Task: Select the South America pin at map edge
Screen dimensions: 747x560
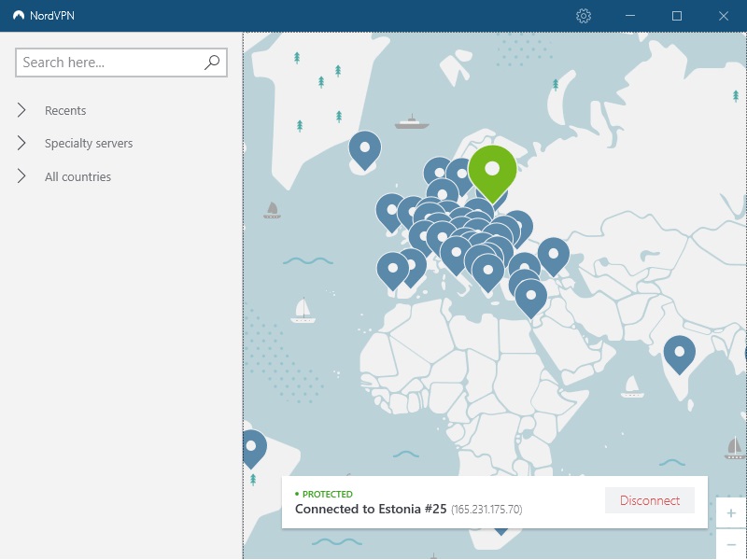Action: pos(253,449)
